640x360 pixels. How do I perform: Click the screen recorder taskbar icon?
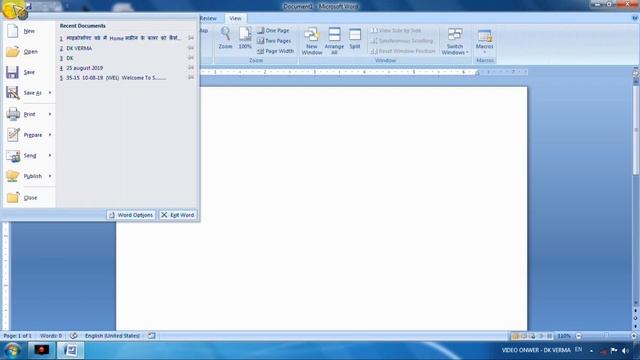tap(41, 350)
